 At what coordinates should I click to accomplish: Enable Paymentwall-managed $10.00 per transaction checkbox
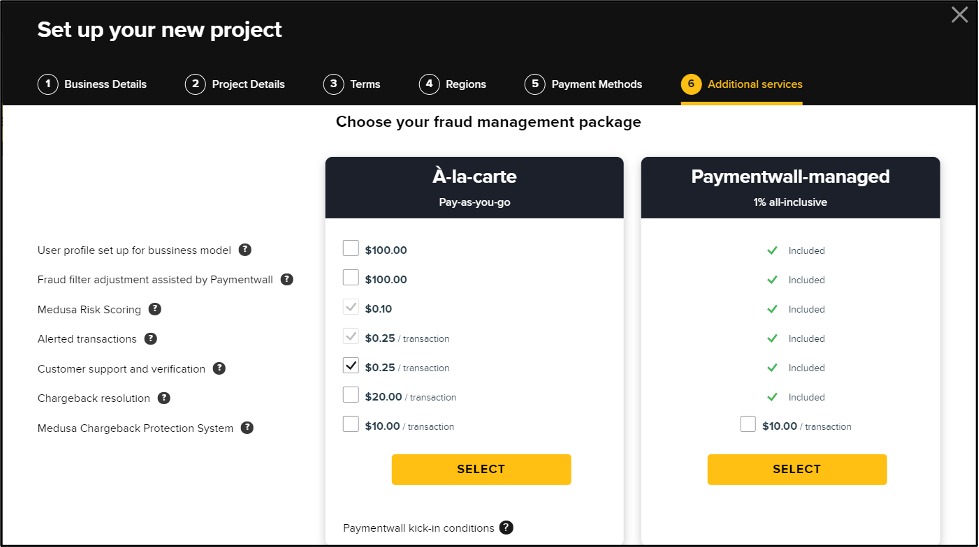coord(748,424)
